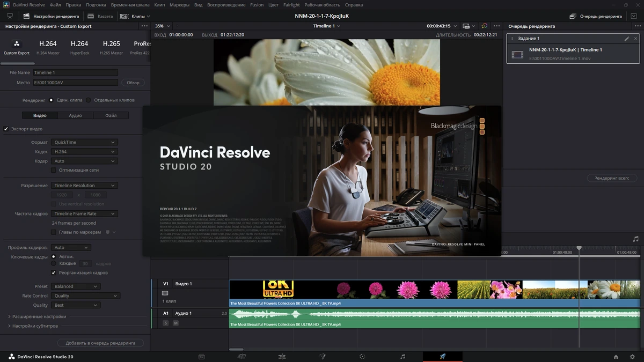Select Отдельных клипов render radio button

tap(89, 100)
